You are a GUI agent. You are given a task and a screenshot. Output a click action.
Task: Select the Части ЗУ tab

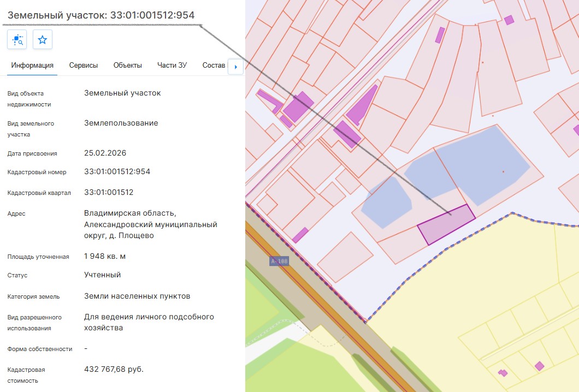(172, 66)
